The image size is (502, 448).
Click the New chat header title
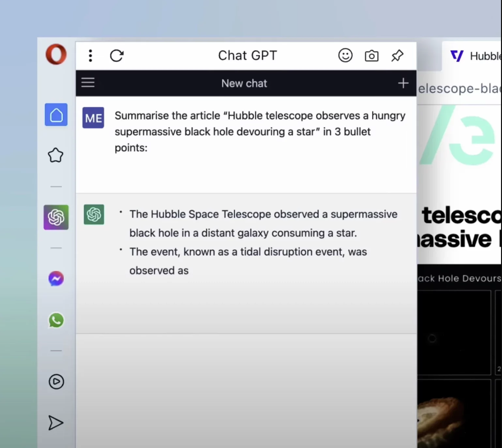click(244, 84)
